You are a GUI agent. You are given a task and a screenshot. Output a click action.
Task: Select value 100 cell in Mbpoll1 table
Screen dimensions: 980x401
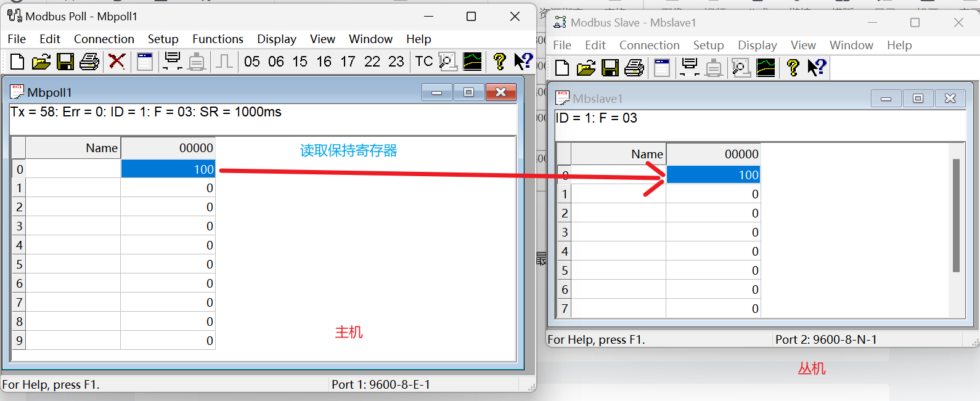click(168, 169)
